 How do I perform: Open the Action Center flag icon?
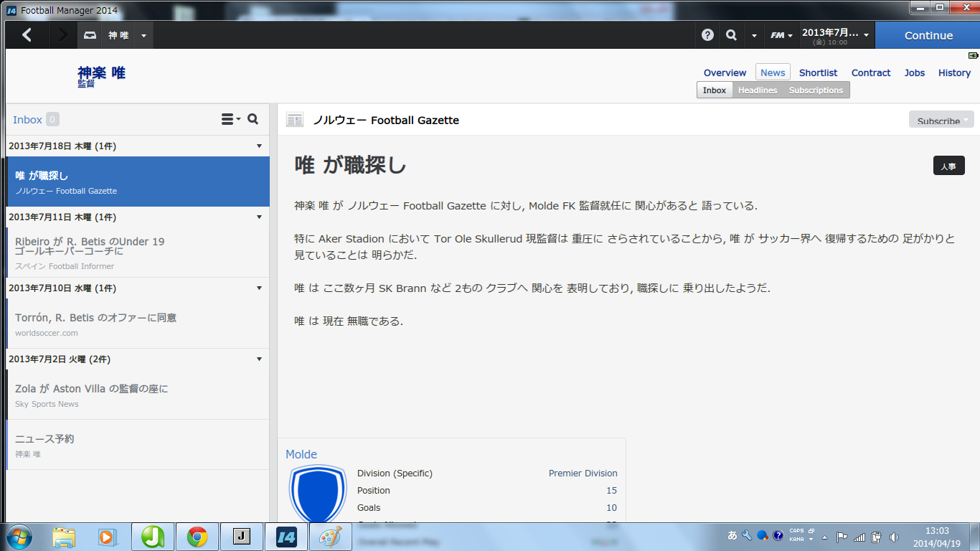coord(842,537)
